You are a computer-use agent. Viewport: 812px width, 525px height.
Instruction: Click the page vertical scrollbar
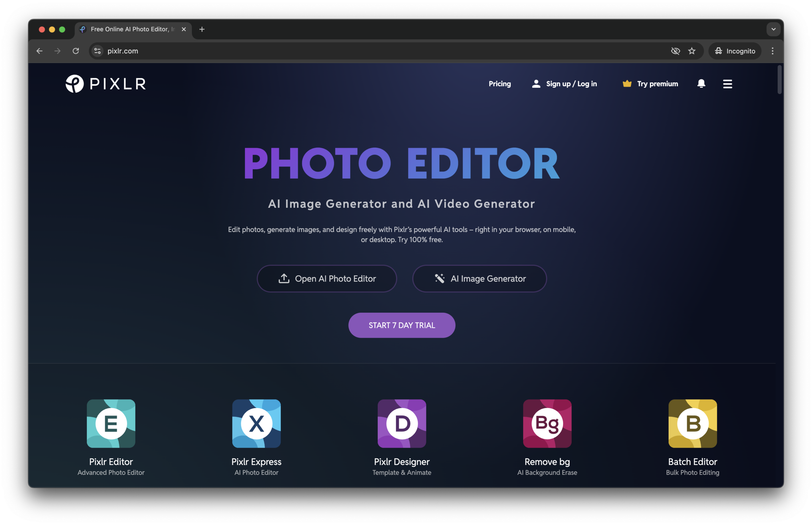pos(779,80)
